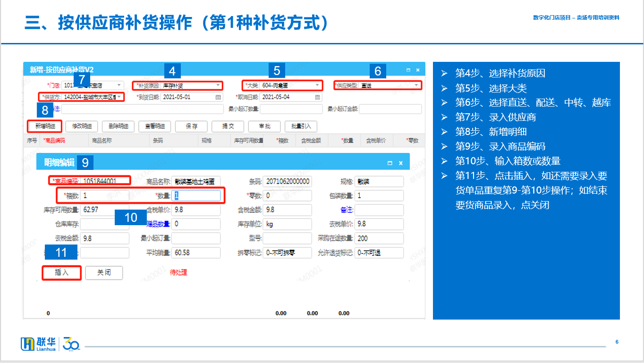
Task: Open the 到货日期 calendar picker icon
Action: [218, 97]
